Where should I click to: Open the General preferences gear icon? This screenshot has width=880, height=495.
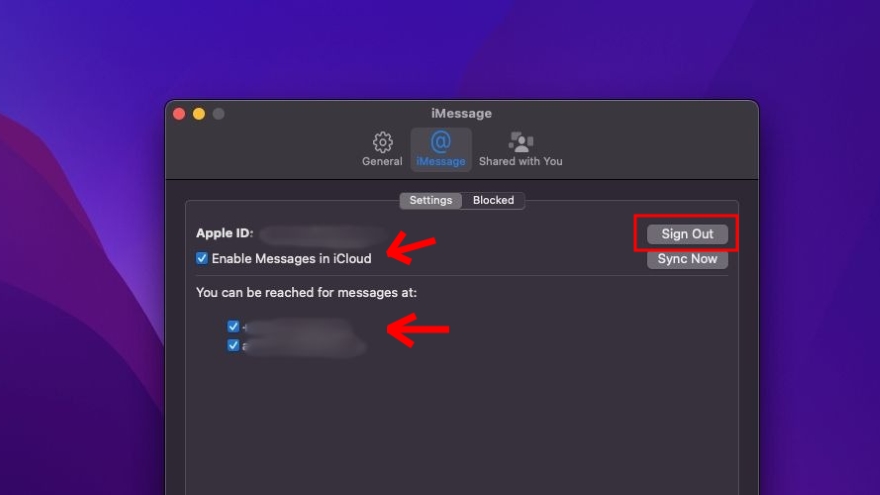coord(382,143)
